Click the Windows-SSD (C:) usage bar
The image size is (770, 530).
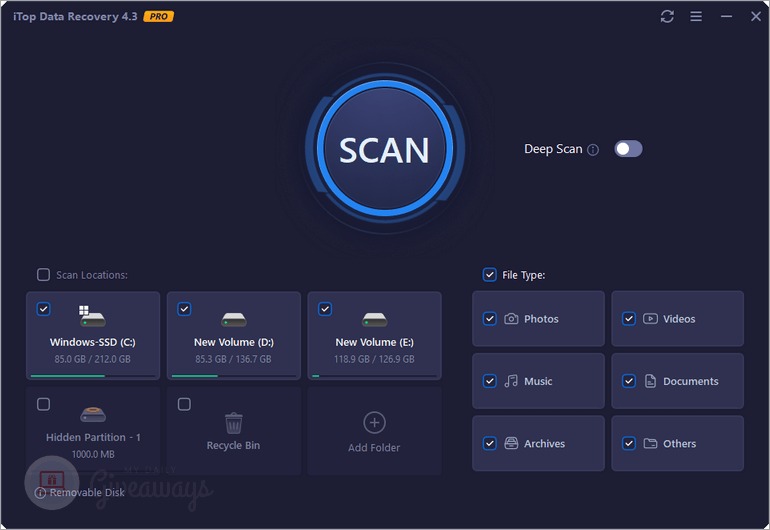pyautogui.click(x=93, y=376)
